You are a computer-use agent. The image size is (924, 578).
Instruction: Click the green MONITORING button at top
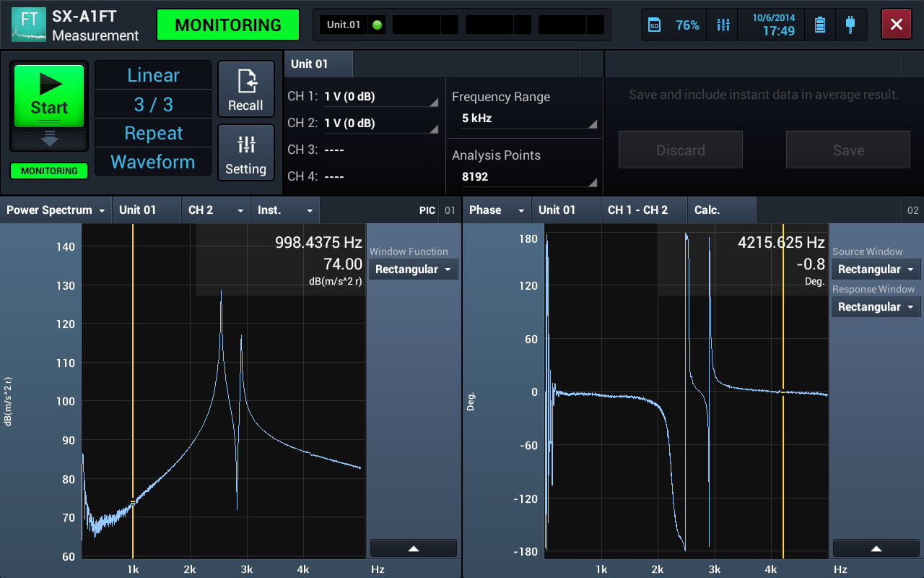pyautogui.click(x=227, y=25)
